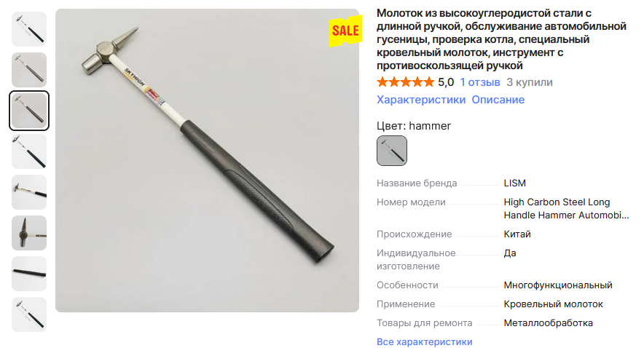644x348 pixels.
Task: Select the first hammer thumbnail
Action: (x=29, y=29)
